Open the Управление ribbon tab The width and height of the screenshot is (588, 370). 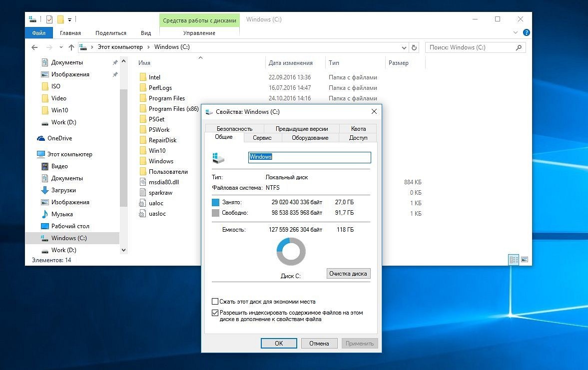point(199,33)
